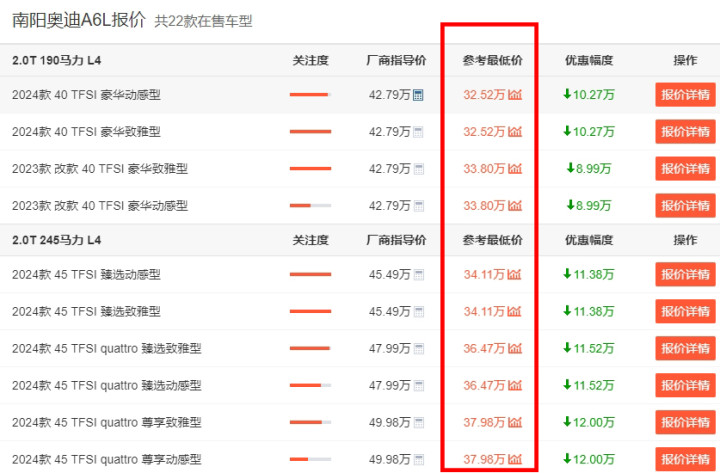Click 报价详情 for 45 TFSI 臻选动感型
The image size is (720, 473).
coord(685,275)
